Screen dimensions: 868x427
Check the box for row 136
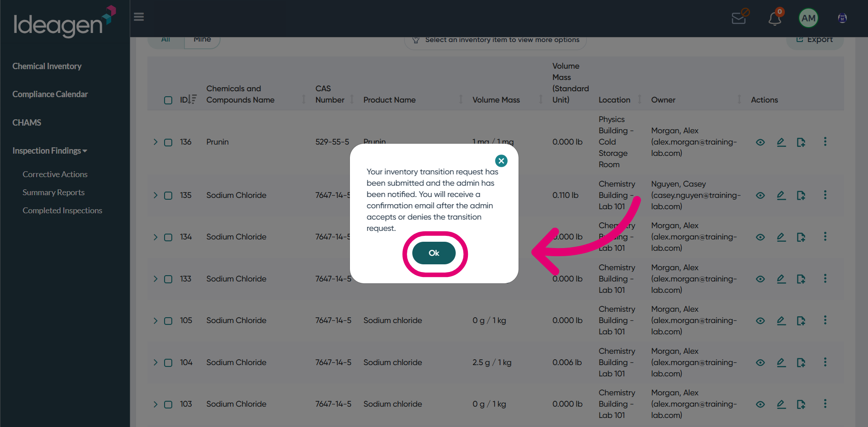point(168,143)
